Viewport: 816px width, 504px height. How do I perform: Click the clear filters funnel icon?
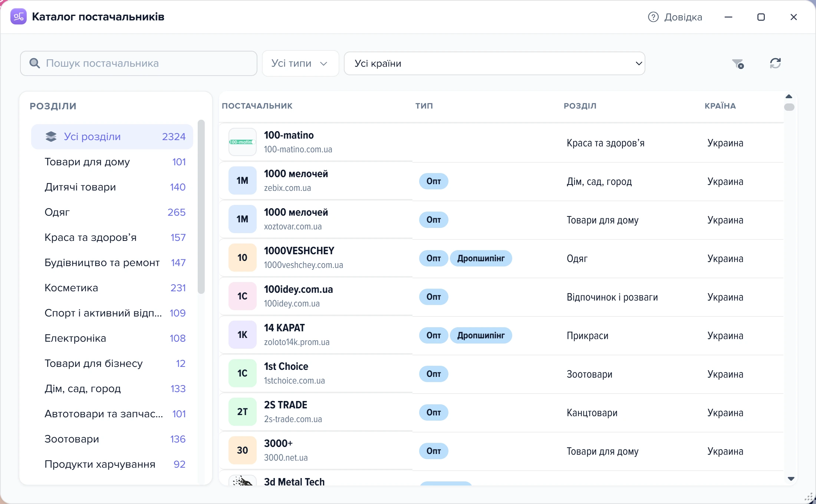(738, 64)
